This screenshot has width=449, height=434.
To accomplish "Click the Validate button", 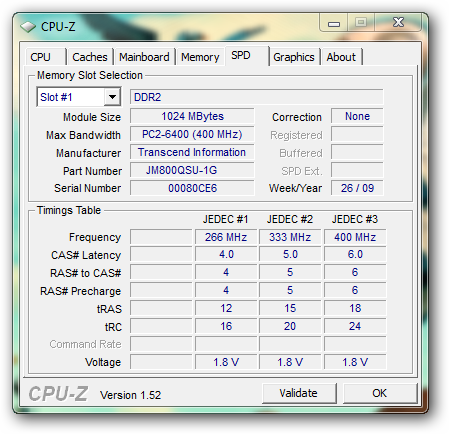I will click(x=299, y=393).
